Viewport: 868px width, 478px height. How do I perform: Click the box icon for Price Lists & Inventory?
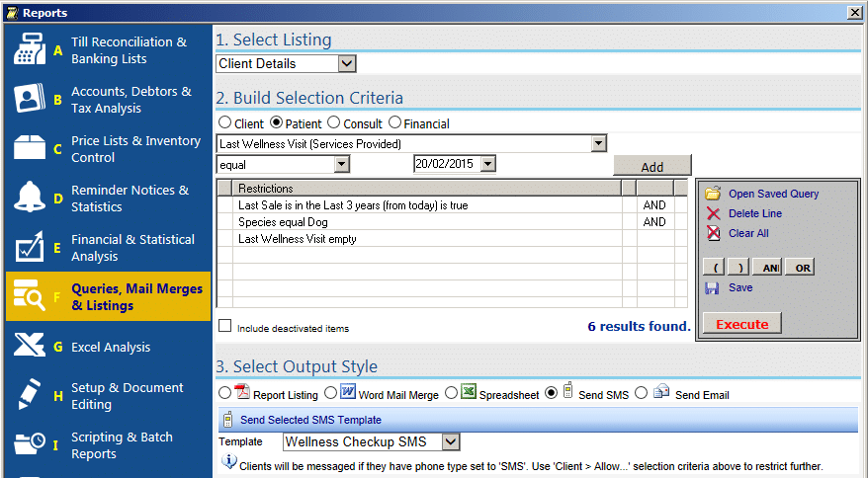coord(29,148)
